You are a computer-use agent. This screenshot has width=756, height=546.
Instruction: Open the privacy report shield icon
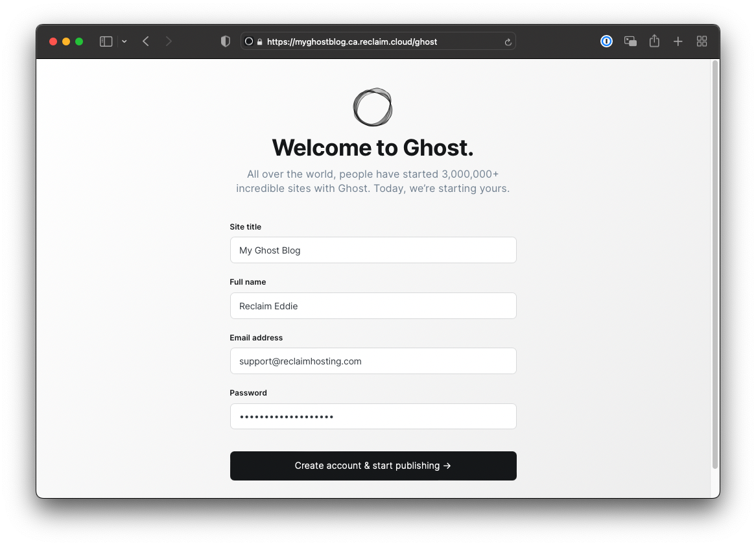[x=225, y=42]
